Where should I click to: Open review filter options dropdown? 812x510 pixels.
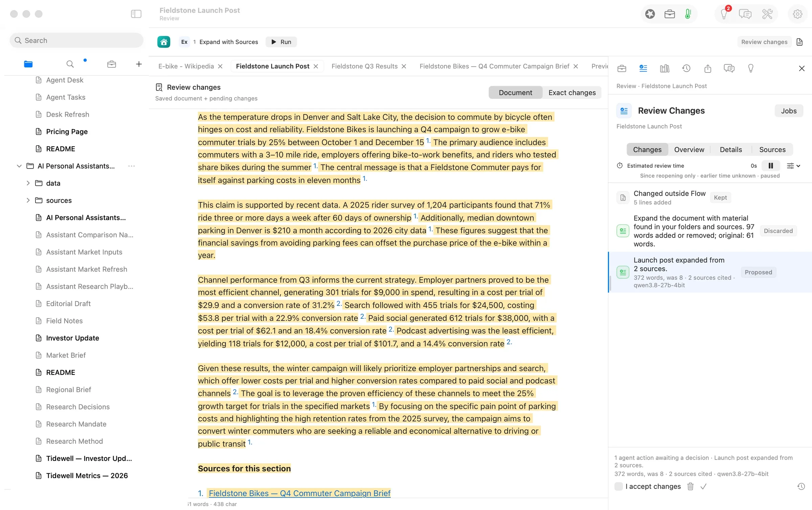[x=793, y=166]
